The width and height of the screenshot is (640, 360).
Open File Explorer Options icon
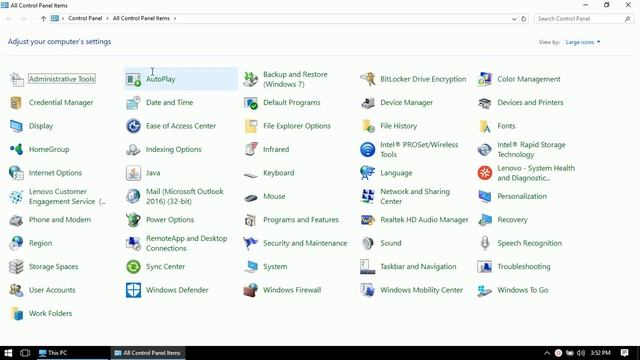tap(251, 126)
